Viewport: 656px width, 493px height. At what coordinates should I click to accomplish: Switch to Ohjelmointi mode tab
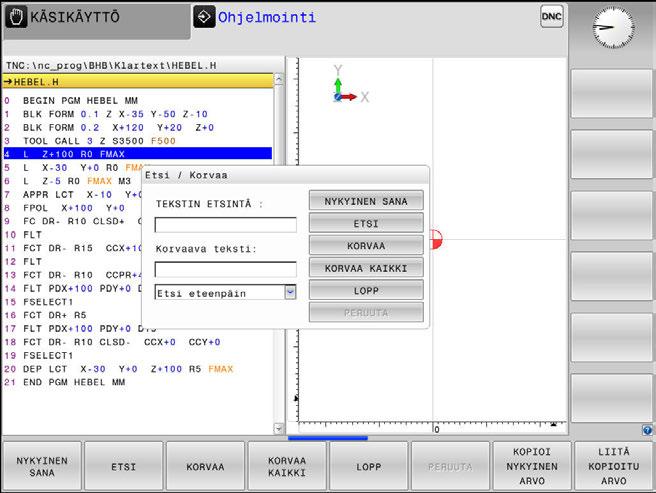tap(267, 17)
